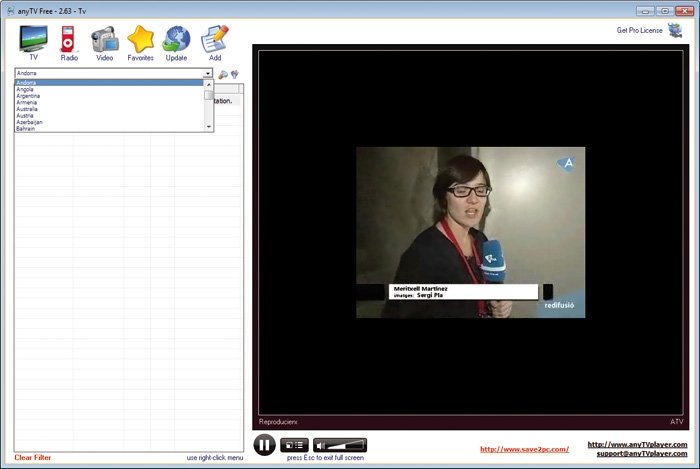Screen dimensions: 700x469
Task: Show the Favorites star list
Action: (x=140, y=43)
